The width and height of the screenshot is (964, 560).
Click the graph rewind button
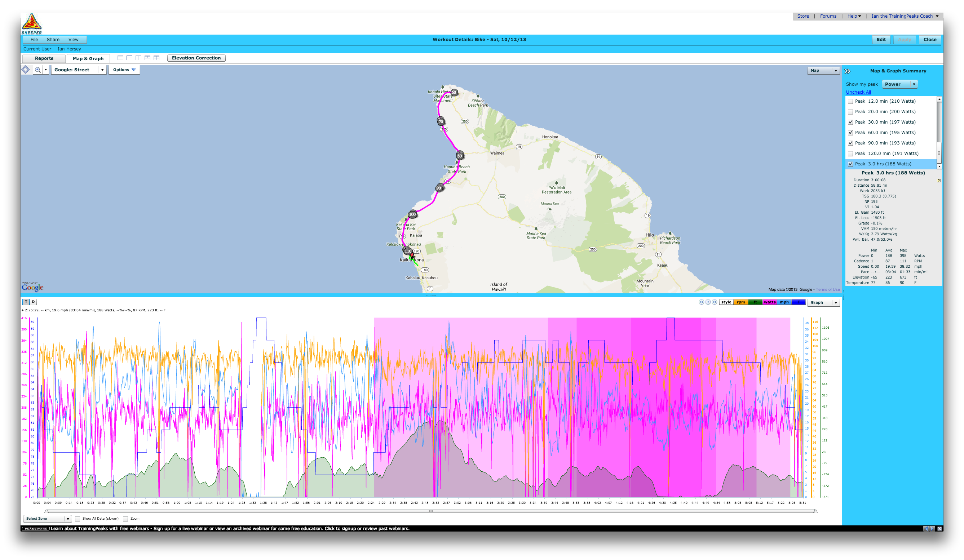pyautogui.click(x=701, y=302)
